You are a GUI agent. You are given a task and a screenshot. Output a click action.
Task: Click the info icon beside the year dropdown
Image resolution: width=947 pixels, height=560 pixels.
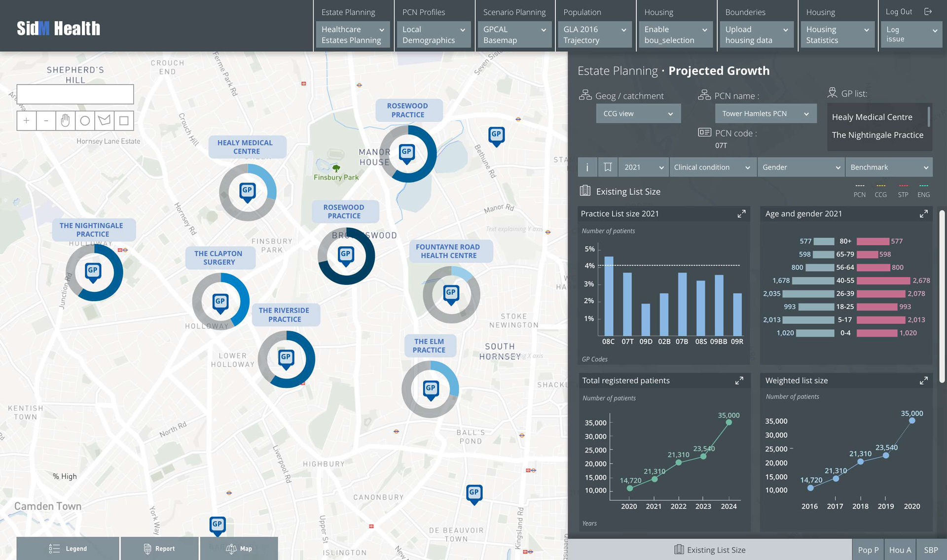587,167
